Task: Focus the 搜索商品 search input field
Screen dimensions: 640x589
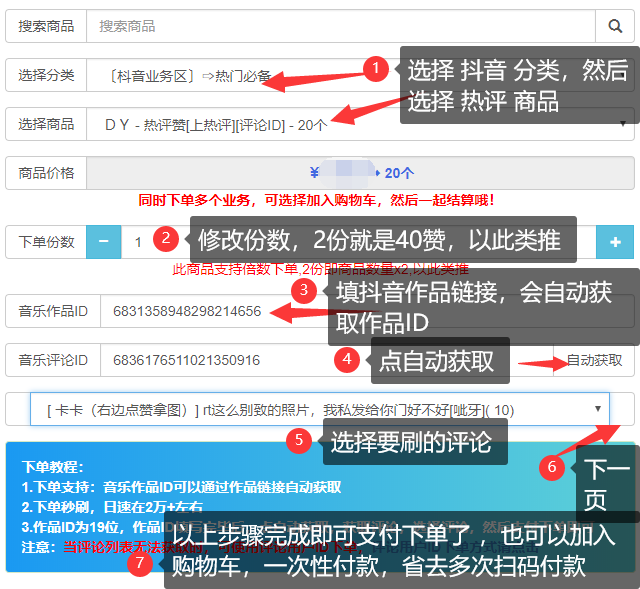Action: 340,26
